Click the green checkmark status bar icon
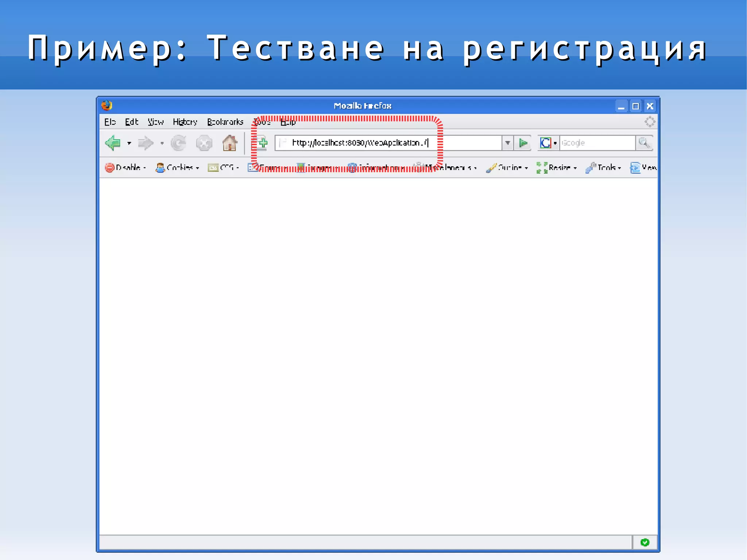 [645, 542]
